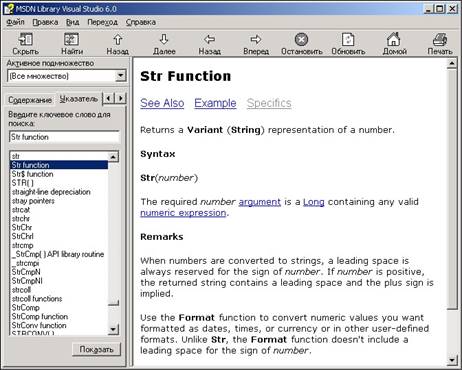Click the index list scroll-down arrow
This screenshot has width=462, height=370.
pyautogui.click(x=113, y=329)
